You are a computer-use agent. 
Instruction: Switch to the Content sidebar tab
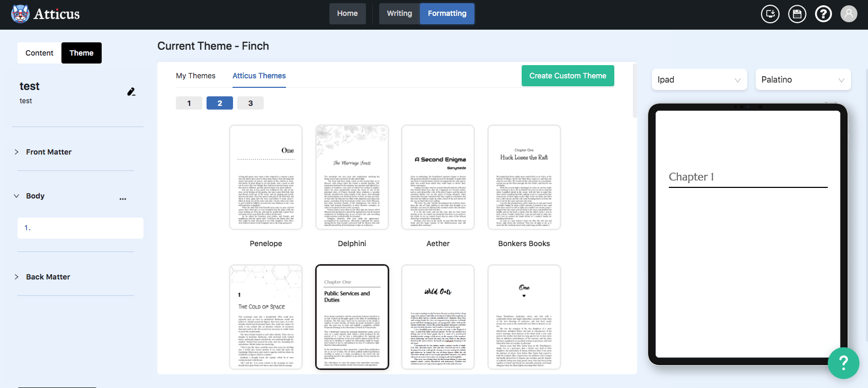39,53
